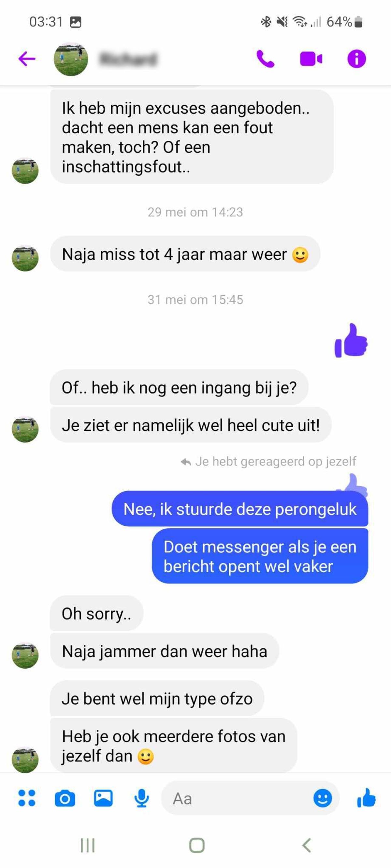Select the 'Nee, ik stuurde deze perongeluk' message

[240, 509]
